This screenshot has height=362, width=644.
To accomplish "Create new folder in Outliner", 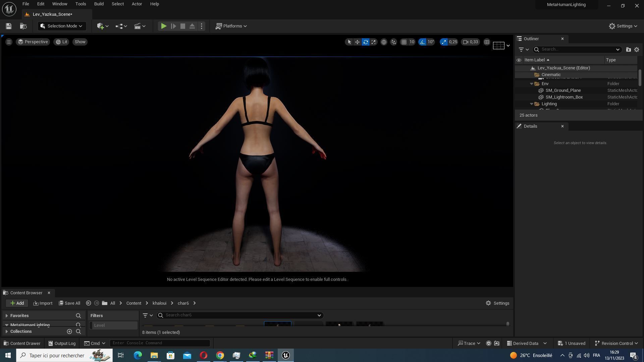I will pyautogui.click(x=628, y=50).
